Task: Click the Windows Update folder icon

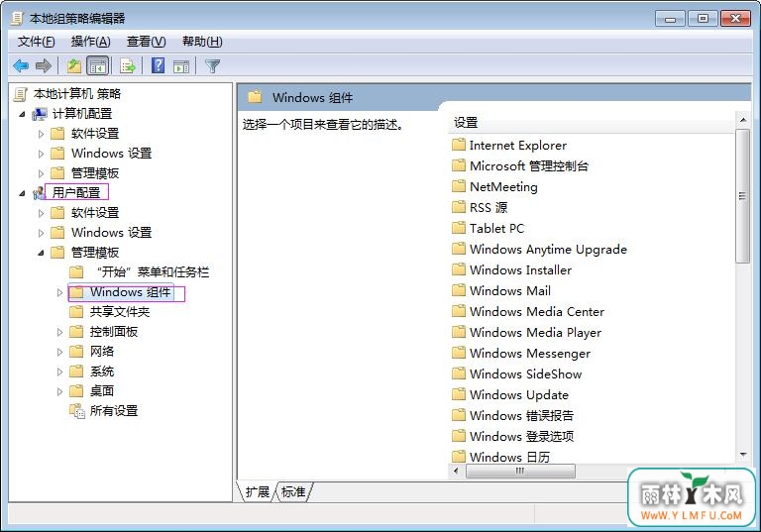Action: 459,394
